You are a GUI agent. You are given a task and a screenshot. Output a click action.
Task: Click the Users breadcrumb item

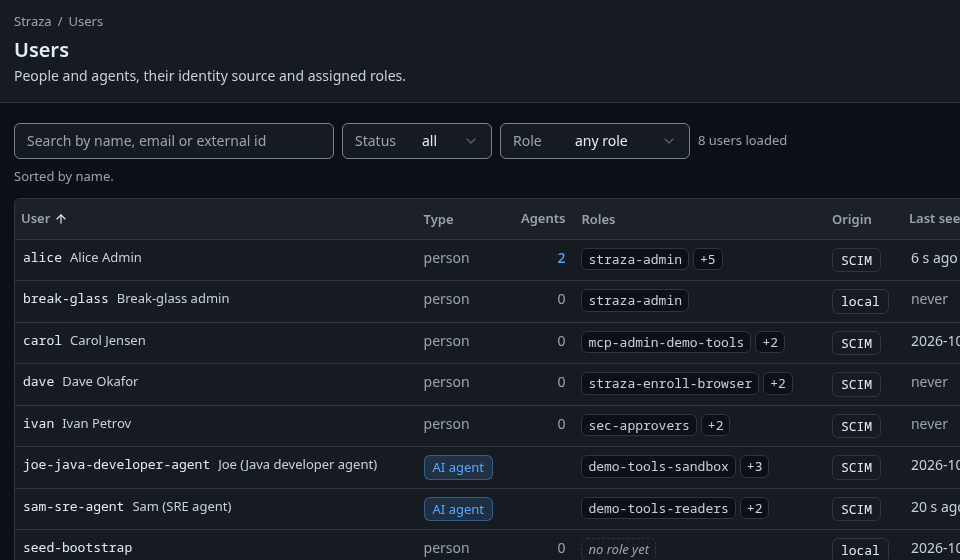click(86, 21)
